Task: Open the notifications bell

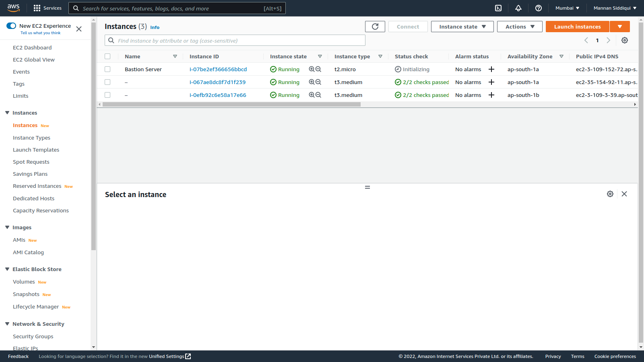Action: [x=518, y=8]
